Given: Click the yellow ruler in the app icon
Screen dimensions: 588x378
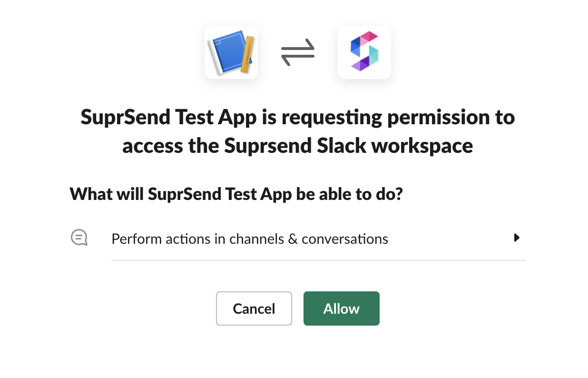Looking at the screenshot, I should coord(246,54).
